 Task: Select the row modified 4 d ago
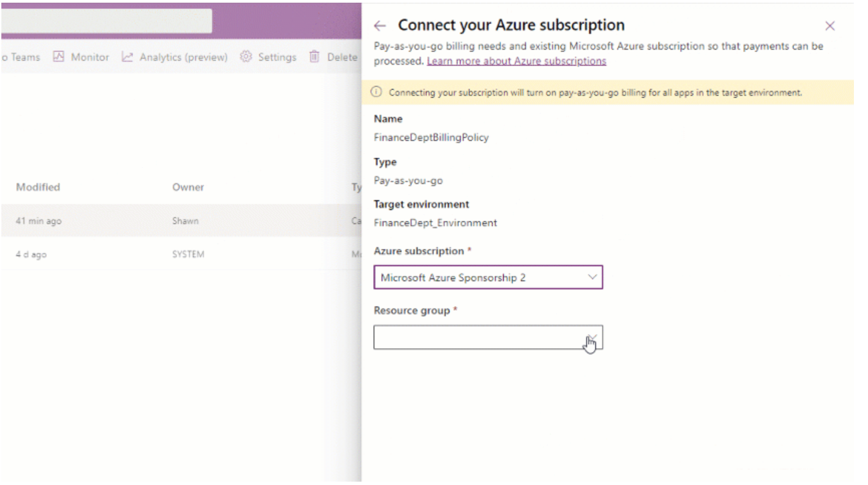coord(181,255)
